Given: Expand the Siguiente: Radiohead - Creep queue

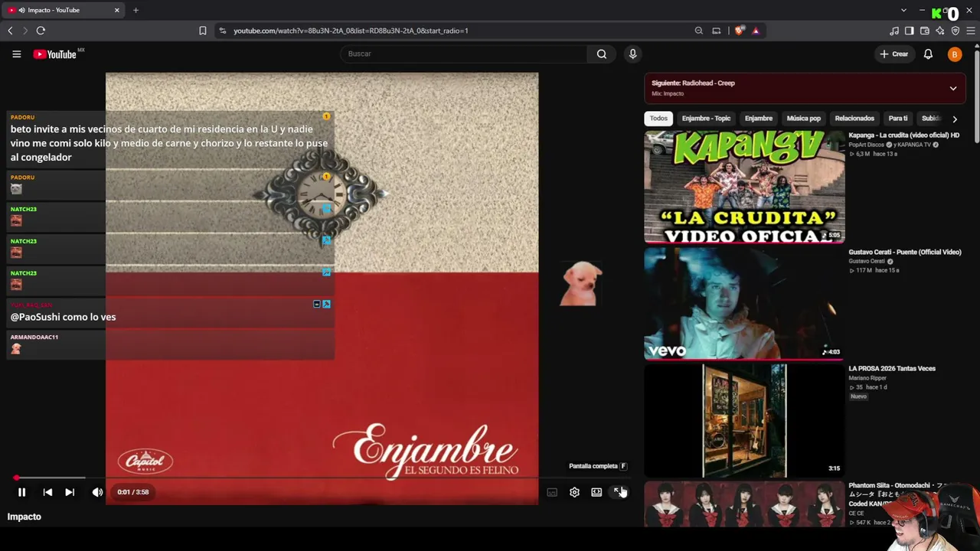Looking at the screenshot, I should click(x=953, y=88).
